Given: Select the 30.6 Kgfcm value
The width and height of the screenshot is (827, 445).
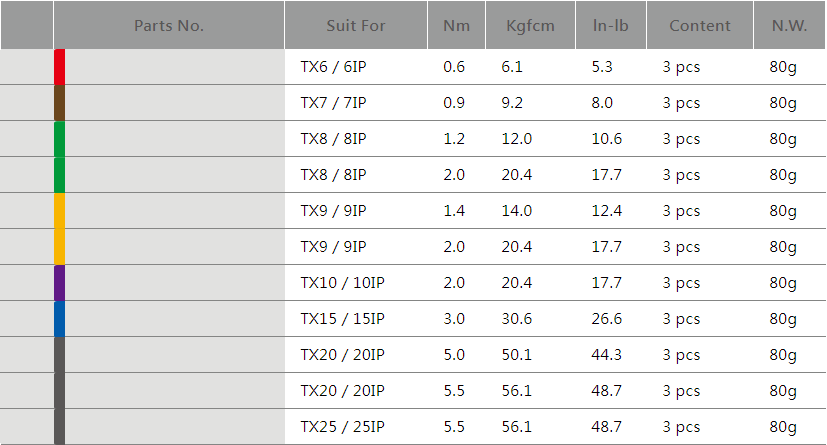Looking at the screenshot, I should coord(517,319).
